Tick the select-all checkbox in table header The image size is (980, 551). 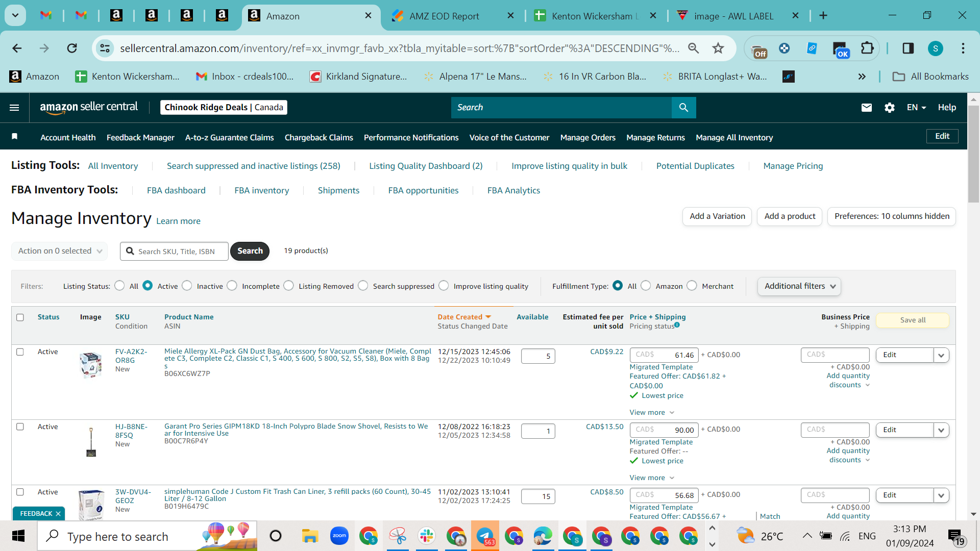pos(20,317)
